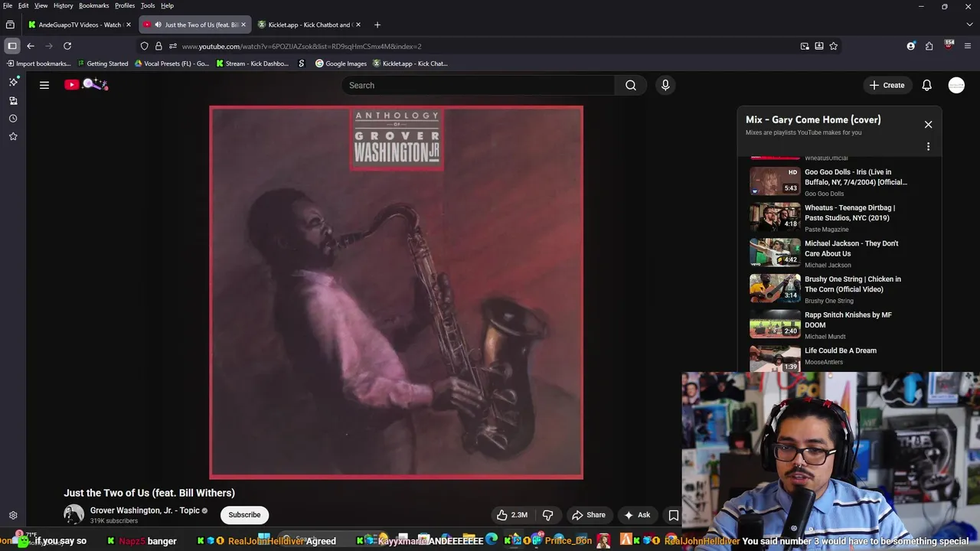
Task: Open the Grover Washington, Jr. - Topic channel link
Action: coord(145,510)
